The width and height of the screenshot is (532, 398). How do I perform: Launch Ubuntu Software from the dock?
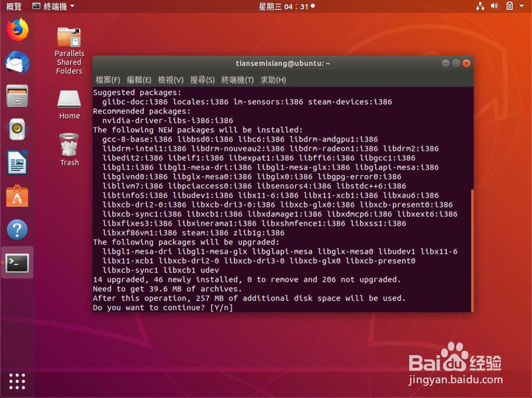coord(18,196)
